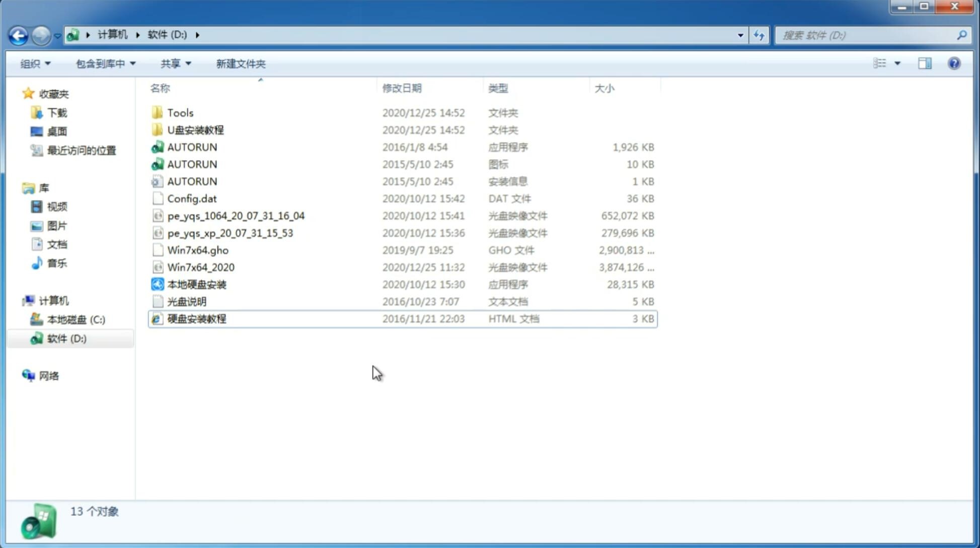Open Win7x64_2020 disc image file
The width and height of the screenshot is (980, 548).
200,267
